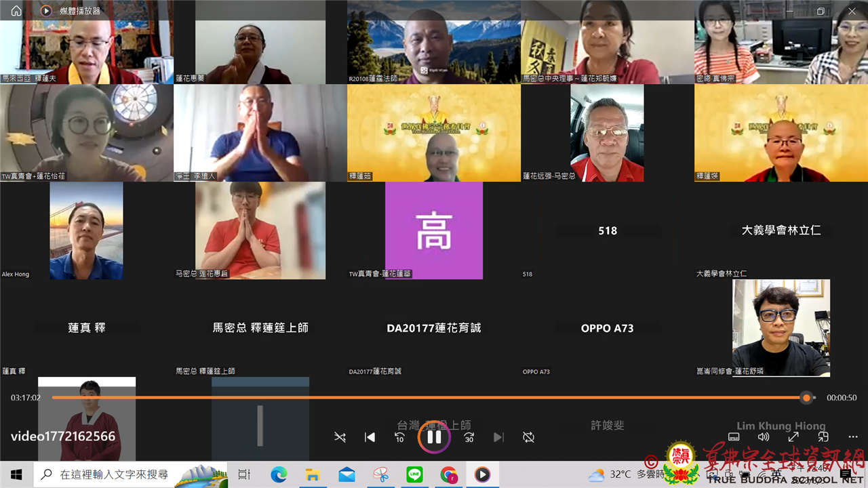The height and width of the screenshot is (488, 868).
Task: Toggle repeat mode
Action: click(x=528, y=437)
